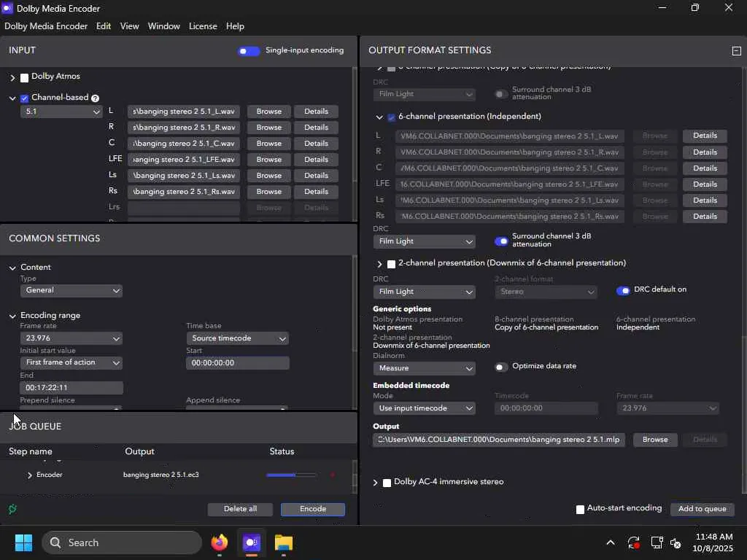Click output name "banging stereo 2 5.1.ec3"

pyautogui.click(x=161, y=475)
